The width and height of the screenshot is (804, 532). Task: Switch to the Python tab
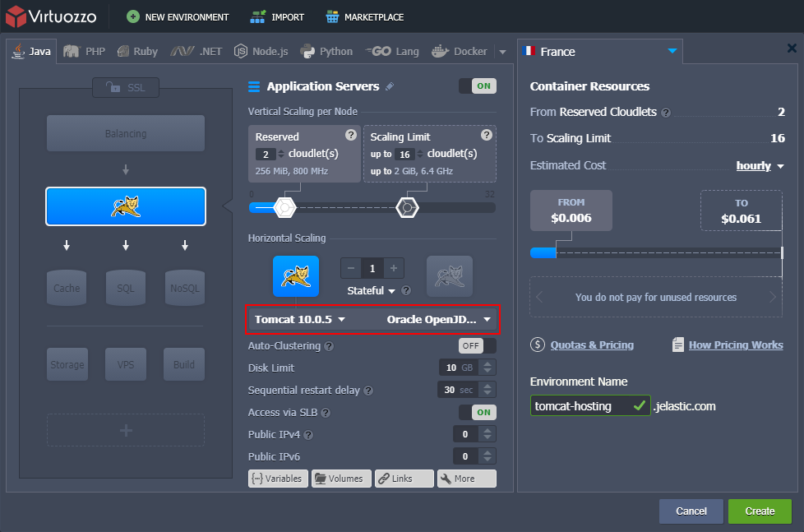click(326, 51)
